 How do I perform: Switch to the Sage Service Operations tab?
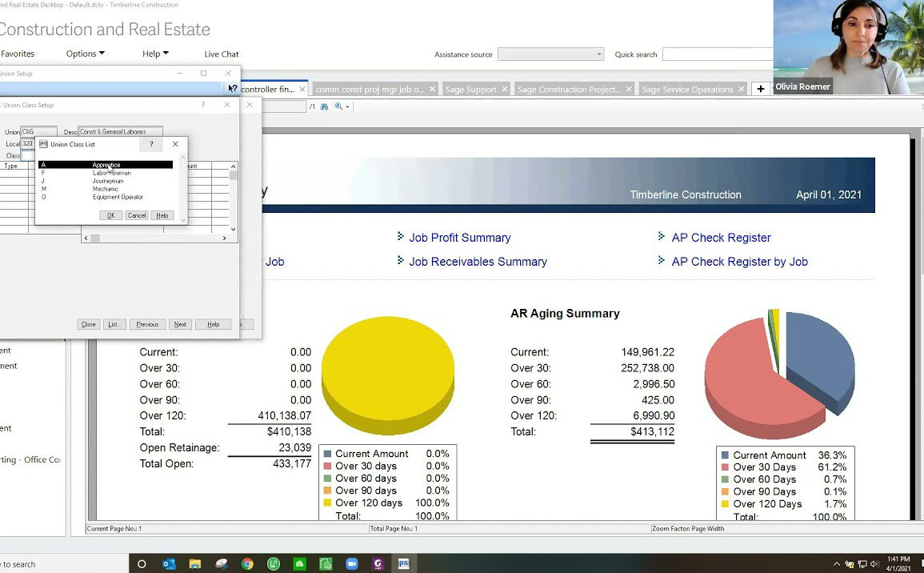pyautogui.click(x=687, y=90)
